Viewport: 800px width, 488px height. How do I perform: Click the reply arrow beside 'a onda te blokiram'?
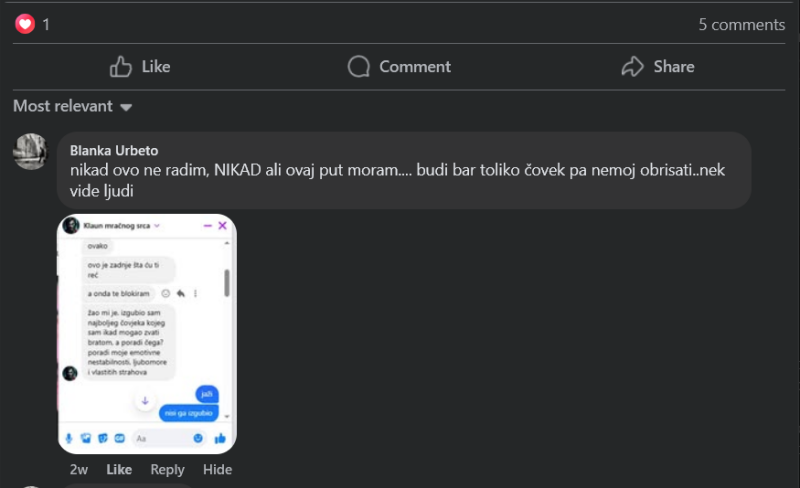coord(181,294)
